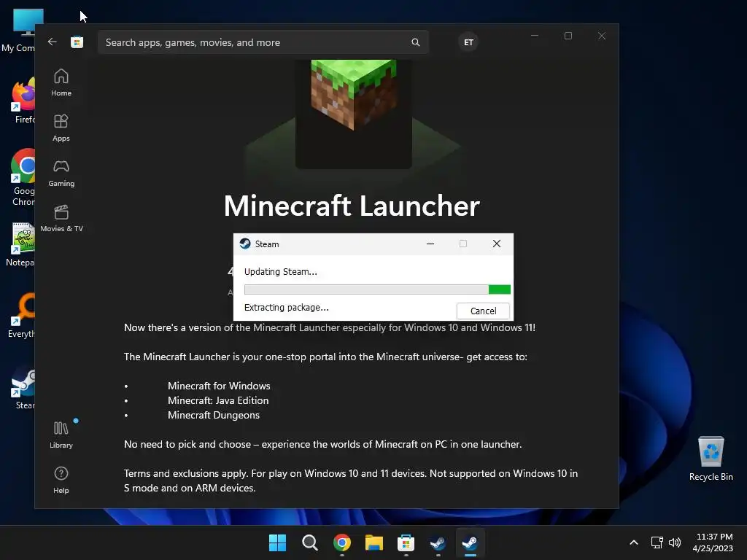Switch to Microsoft Store on the taskbar
Image resolution: width=747 pixels, height=560 pixels.
406,542
